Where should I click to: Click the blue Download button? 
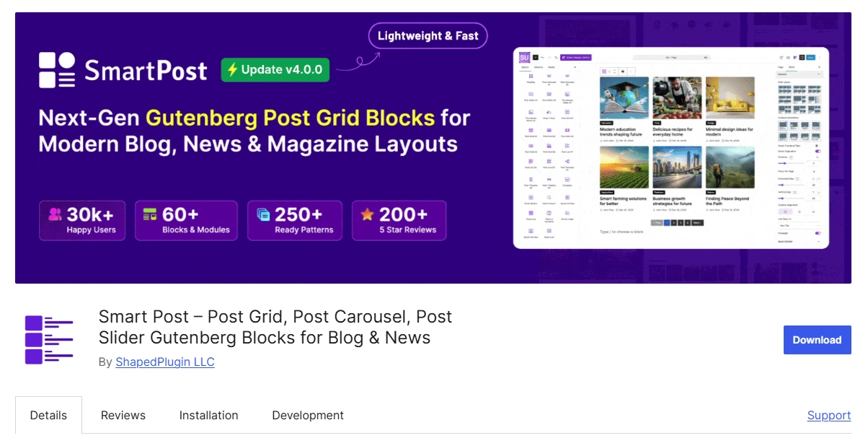[x=818, y=340]
